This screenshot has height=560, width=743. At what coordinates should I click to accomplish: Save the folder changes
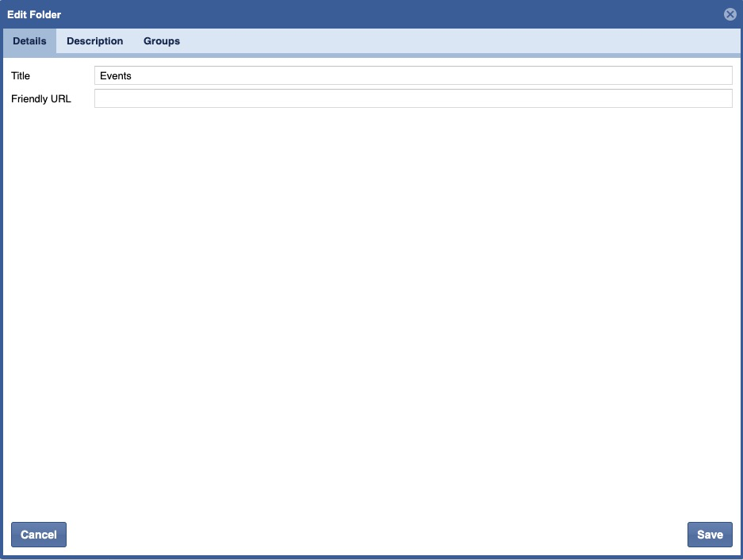709,535
